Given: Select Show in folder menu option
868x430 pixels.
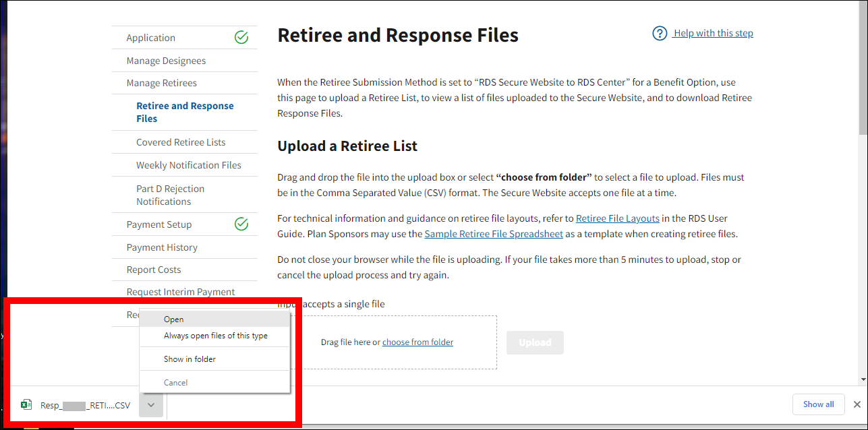Looking at the screenshot, I should [190, 359].
